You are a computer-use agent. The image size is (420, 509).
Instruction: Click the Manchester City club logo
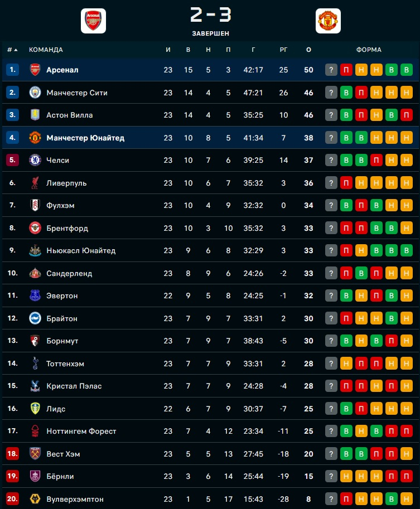35,93
